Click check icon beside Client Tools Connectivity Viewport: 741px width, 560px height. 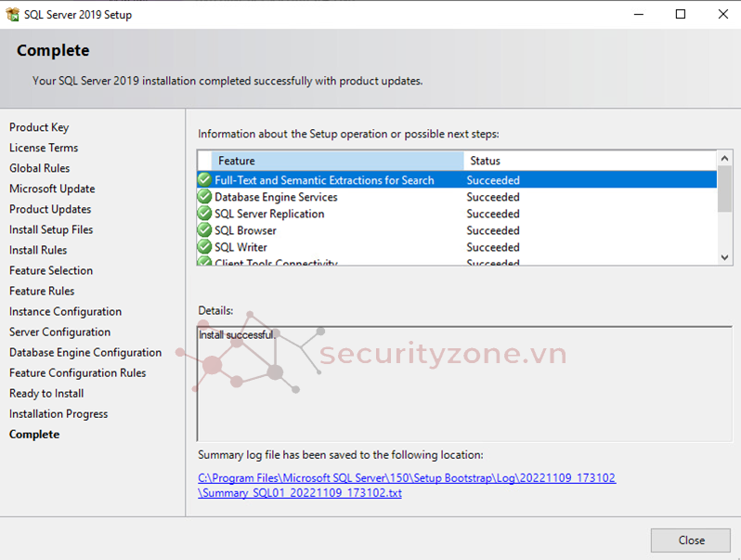(x=204, y=263)
